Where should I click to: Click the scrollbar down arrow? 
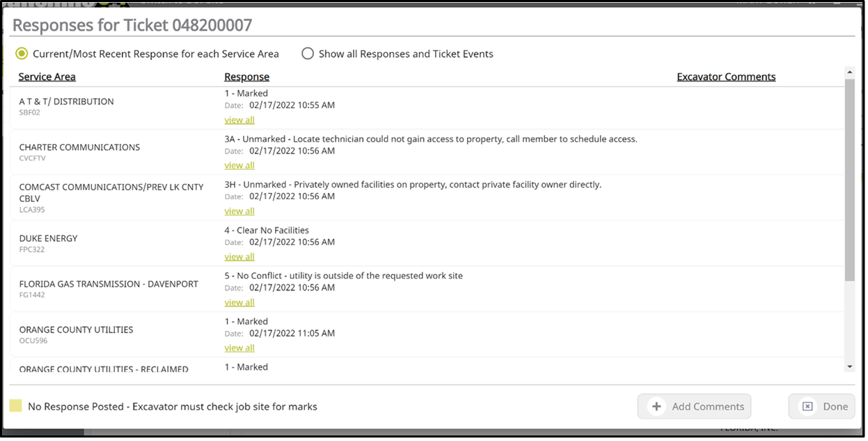[849, 366]
